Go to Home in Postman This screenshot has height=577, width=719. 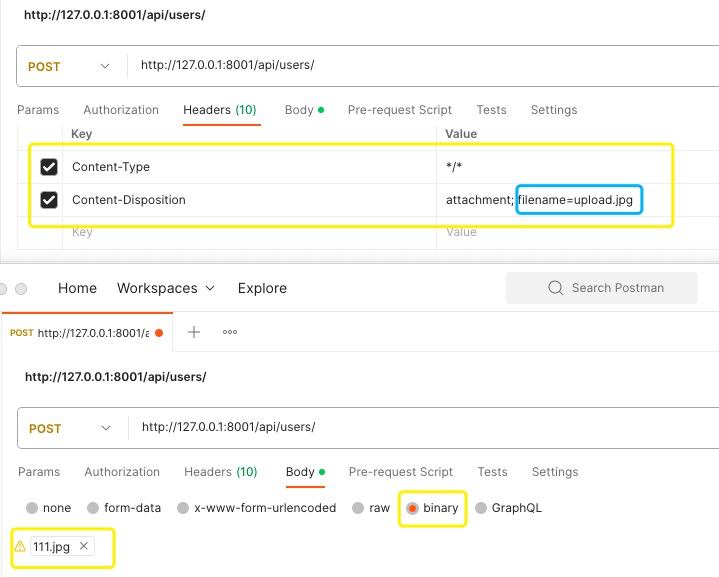point(77,288)
